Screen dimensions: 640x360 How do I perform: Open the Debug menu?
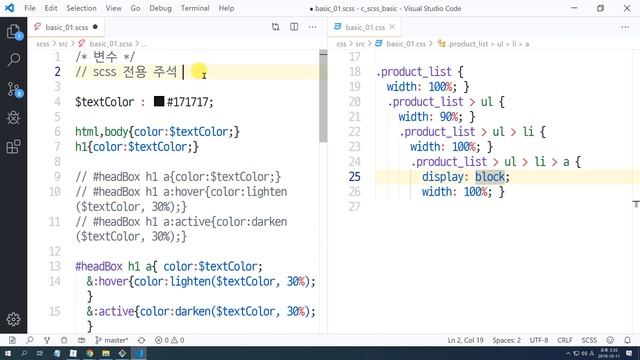coord(160,8)
